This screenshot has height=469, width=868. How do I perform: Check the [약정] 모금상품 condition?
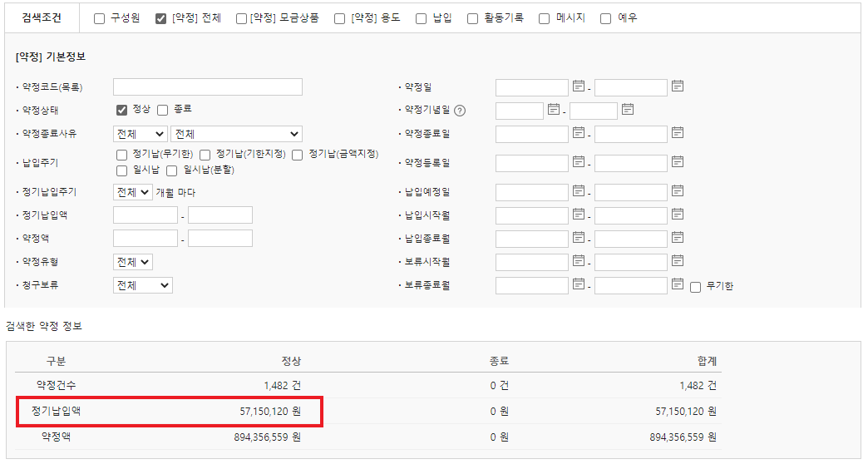(241, 19)
